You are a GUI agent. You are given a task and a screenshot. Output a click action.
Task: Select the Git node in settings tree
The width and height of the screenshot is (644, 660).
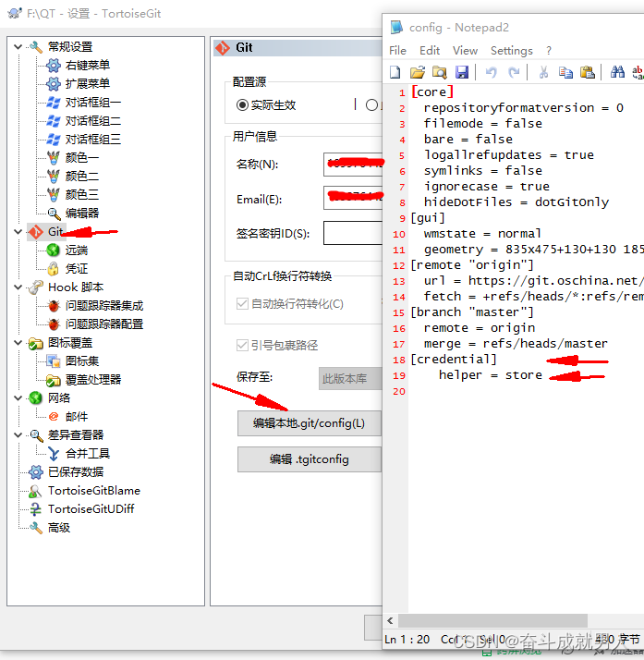(x=55, y=231)
